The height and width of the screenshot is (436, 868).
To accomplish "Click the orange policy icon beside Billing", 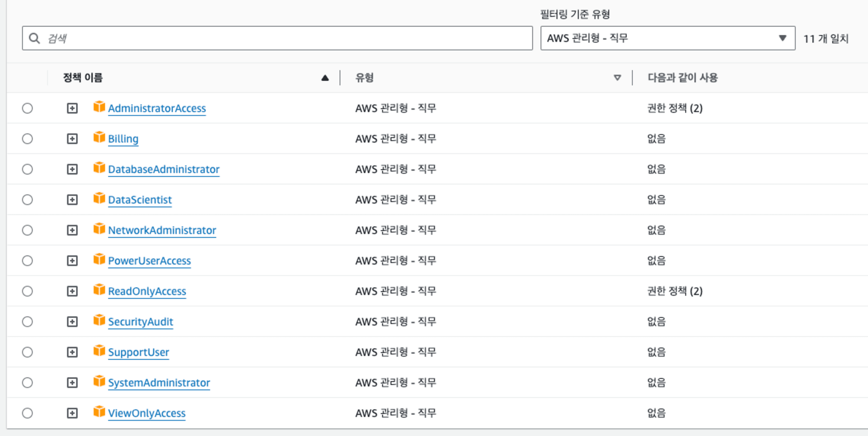I will [99, 137].
